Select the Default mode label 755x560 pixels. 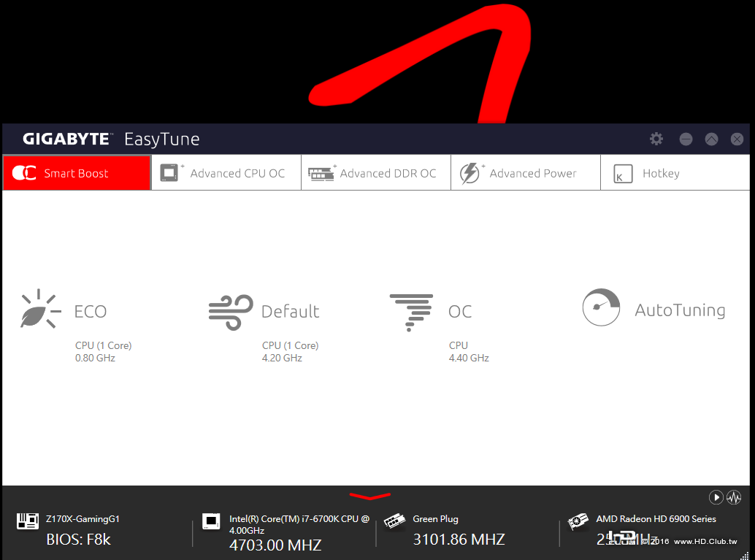(x=291, y=312)
